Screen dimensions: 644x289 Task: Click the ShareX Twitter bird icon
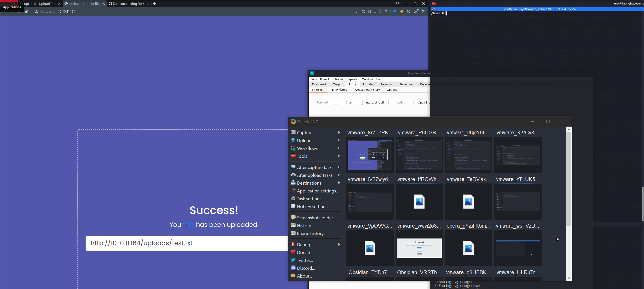coord(293,260)
